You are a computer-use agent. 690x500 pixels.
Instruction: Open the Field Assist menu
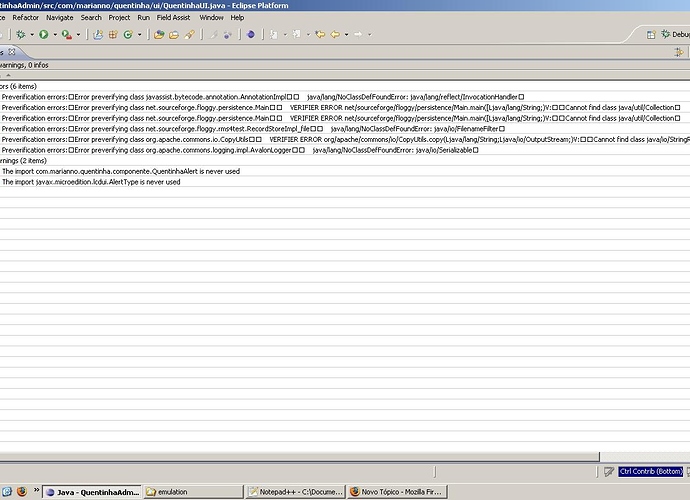(173, 18)
